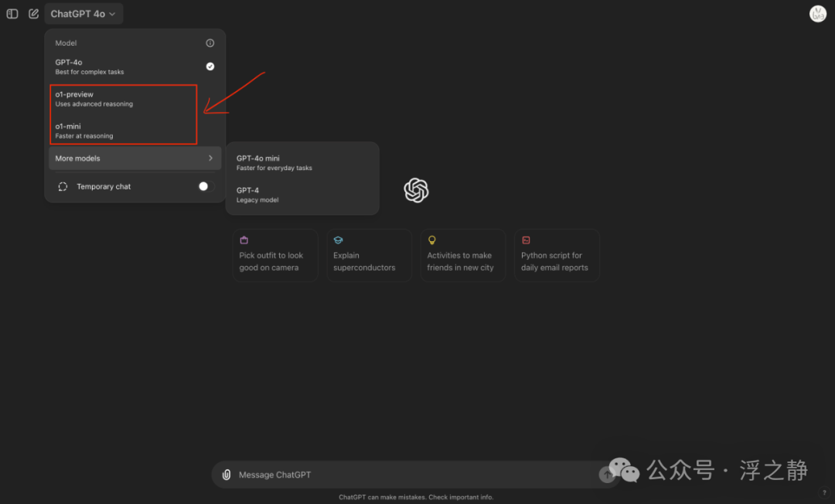Open Pick outfit to look good suggestion
This screenshot has height=504, width=835.
click(275, 255)
